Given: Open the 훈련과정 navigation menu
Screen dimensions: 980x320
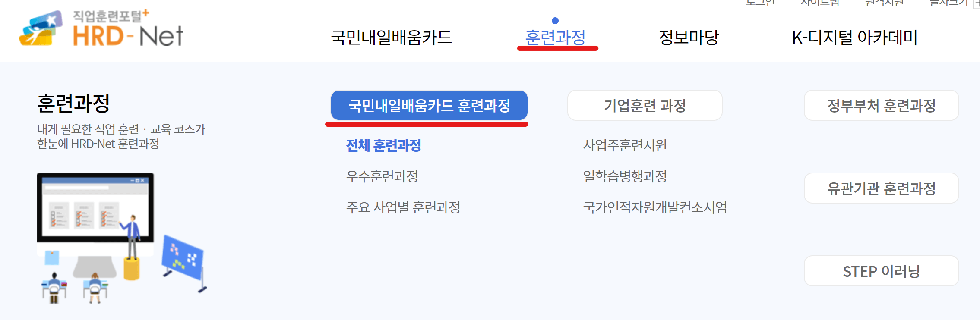Looking at the screenshot, I should pos(555,38).
